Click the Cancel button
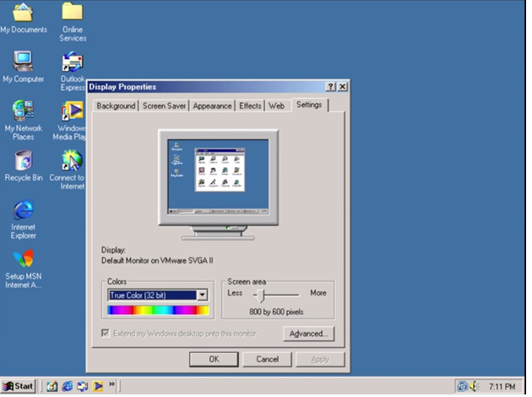 [x=267, y=359]
